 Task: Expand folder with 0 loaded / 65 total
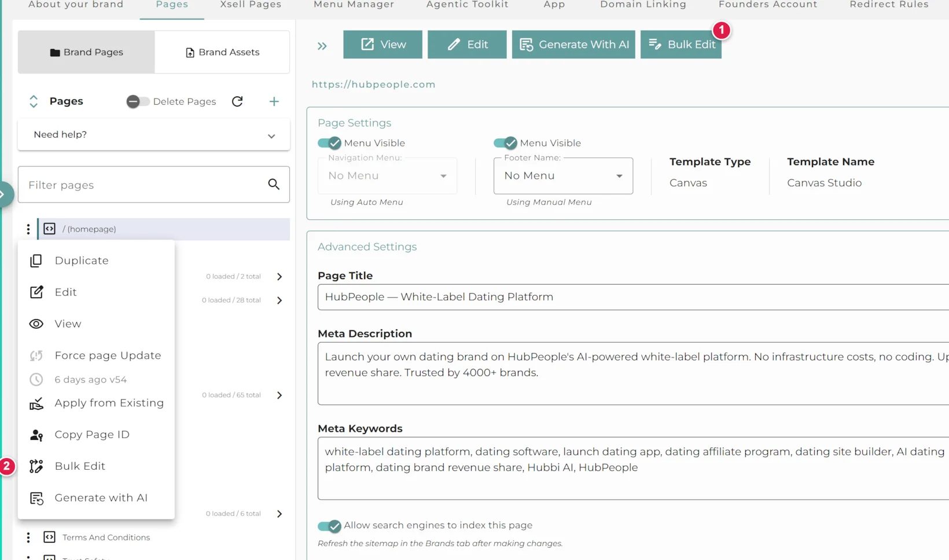(279, 395)
